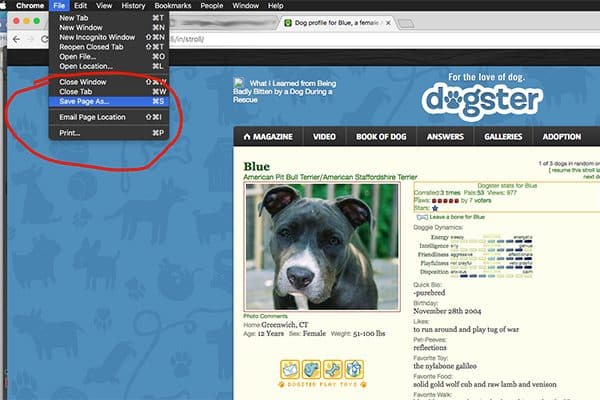Click the envelope play toy icon
This screenshot has height=400, width=600.
click(x=290, y=369)
